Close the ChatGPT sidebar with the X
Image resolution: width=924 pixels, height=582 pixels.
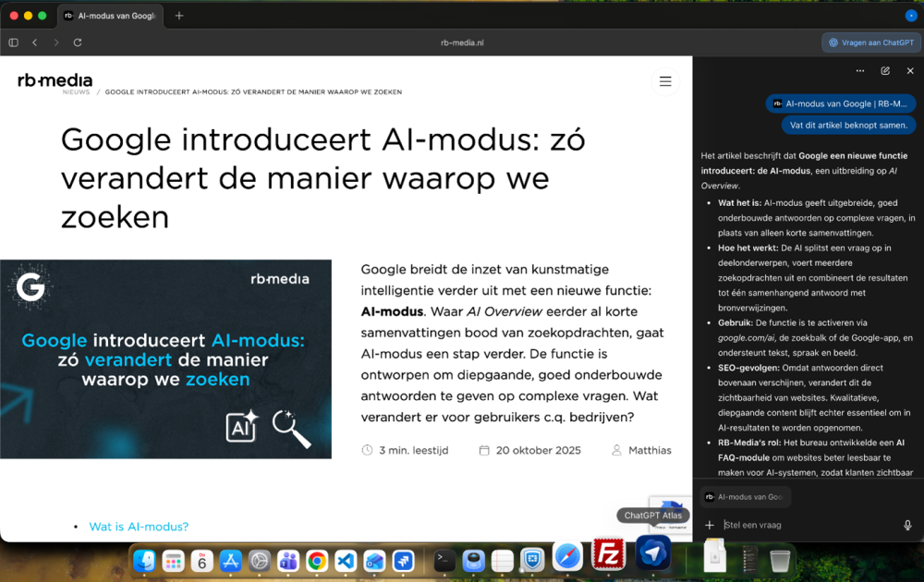(909, 71)
